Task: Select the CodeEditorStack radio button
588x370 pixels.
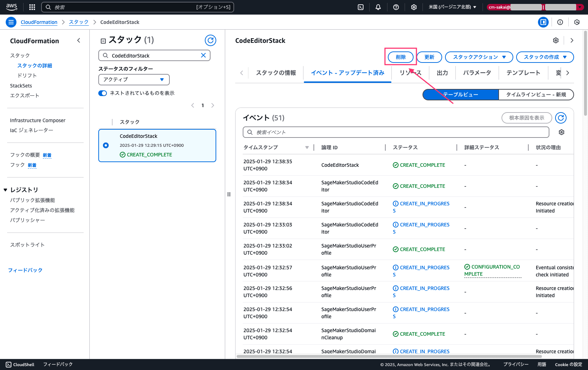Action: click(106, 145)
